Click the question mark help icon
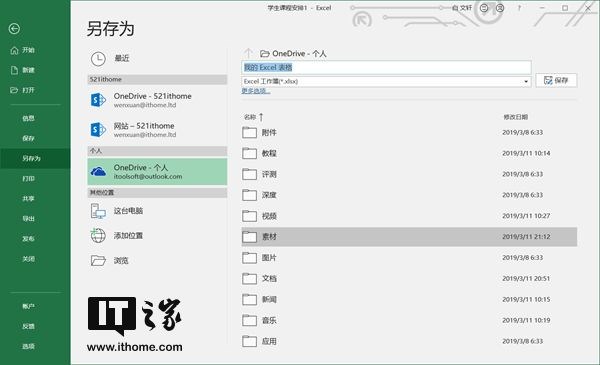 [x=519, y=8]
